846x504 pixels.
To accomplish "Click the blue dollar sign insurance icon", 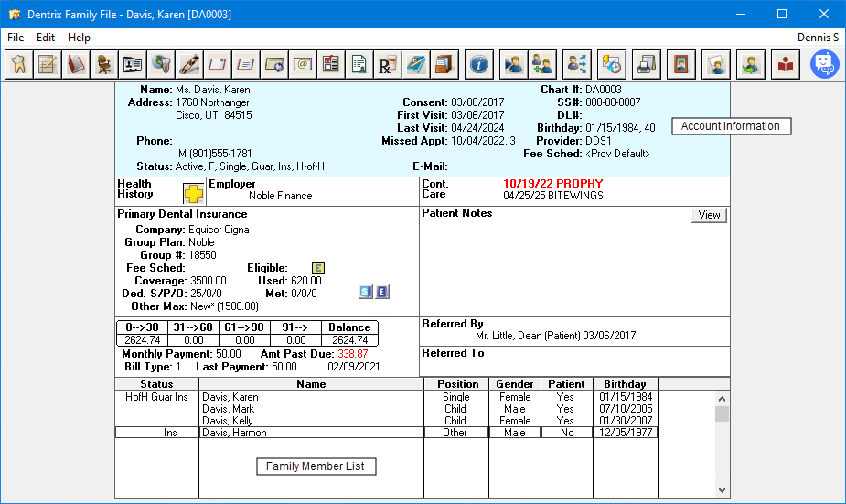I will 366,292.
